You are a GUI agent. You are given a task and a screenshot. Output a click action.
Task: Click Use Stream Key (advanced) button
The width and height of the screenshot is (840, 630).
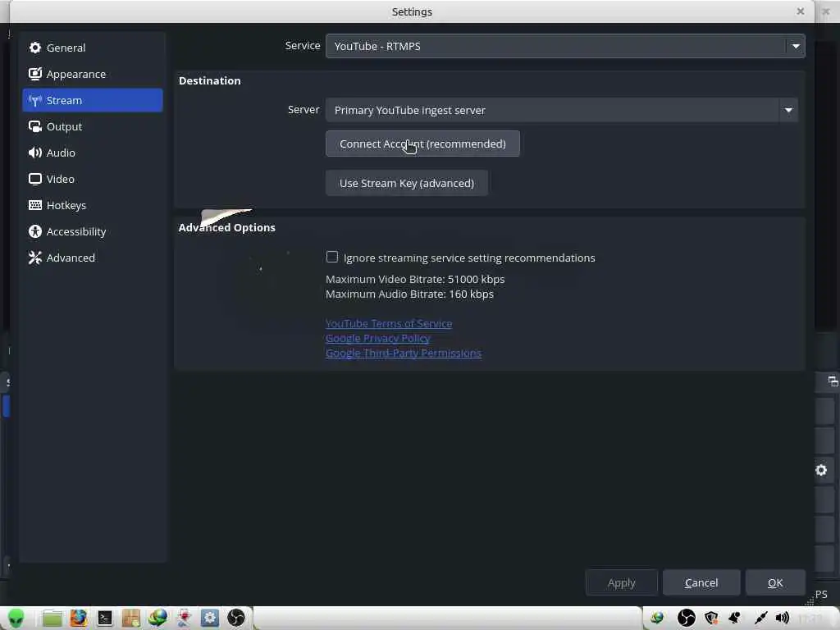(407, 183)
